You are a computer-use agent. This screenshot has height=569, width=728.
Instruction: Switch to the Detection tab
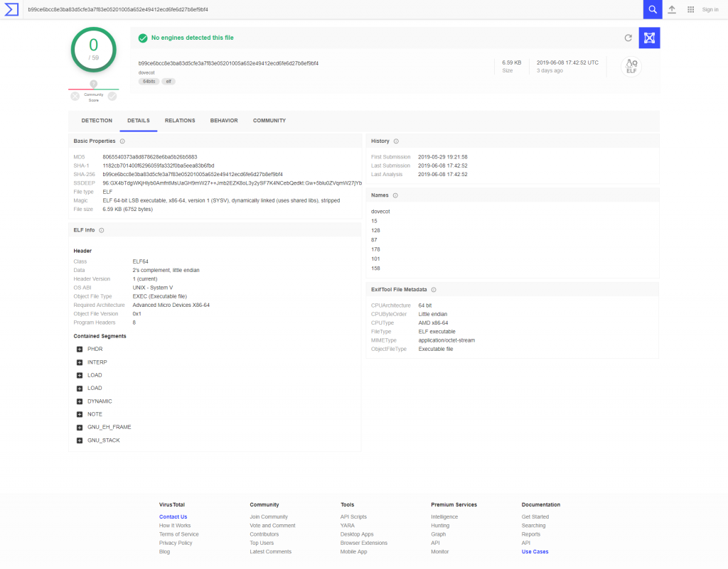tap(97, 121)
